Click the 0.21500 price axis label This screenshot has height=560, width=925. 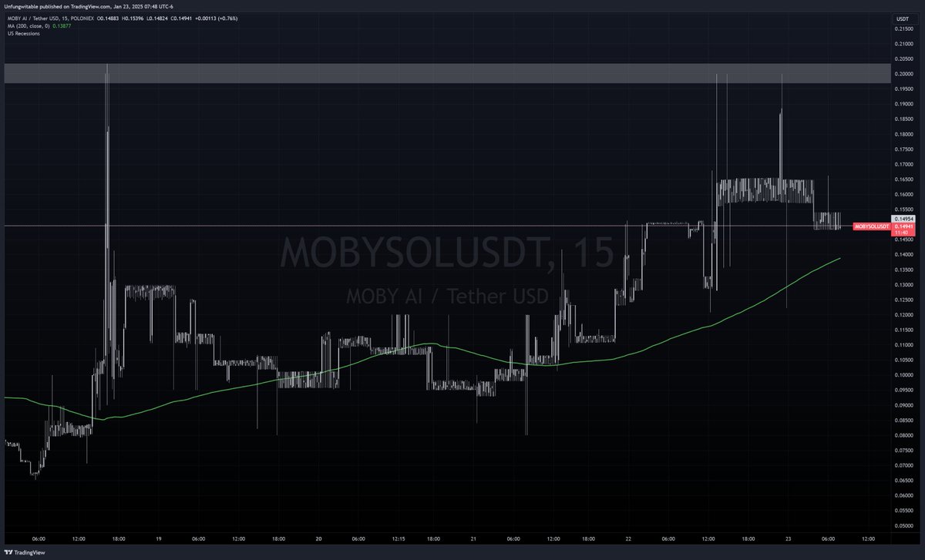tap(903, 29)
